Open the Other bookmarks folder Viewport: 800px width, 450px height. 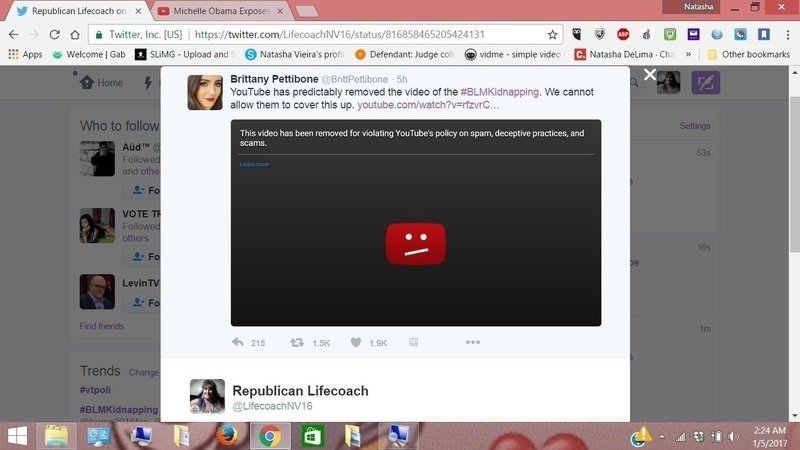coord(748,54)
